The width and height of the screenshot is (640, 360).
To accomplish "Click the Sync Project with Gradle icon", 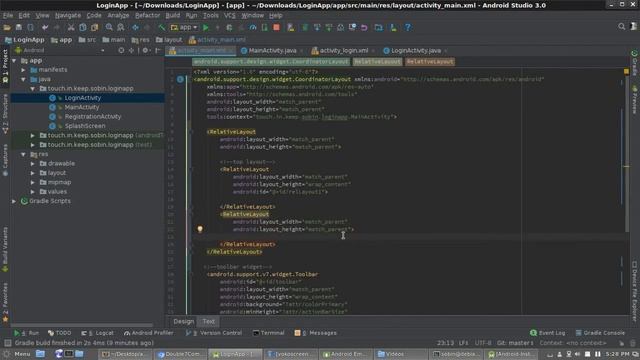I will (x=305, y=27).
